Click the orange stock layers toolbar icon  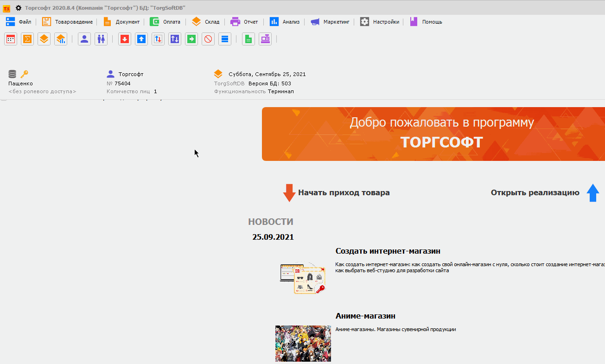coord(44,39)
